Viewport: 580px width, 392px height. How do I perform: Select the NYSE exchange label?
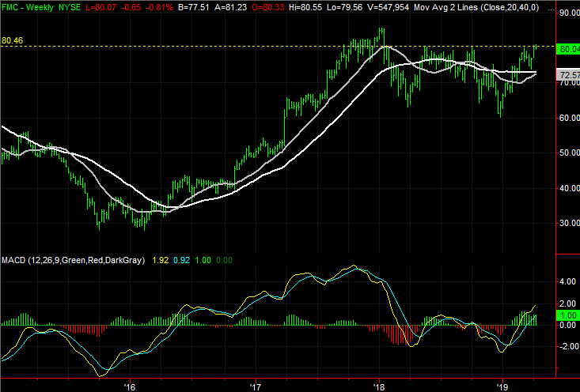[x=69, y=7]
